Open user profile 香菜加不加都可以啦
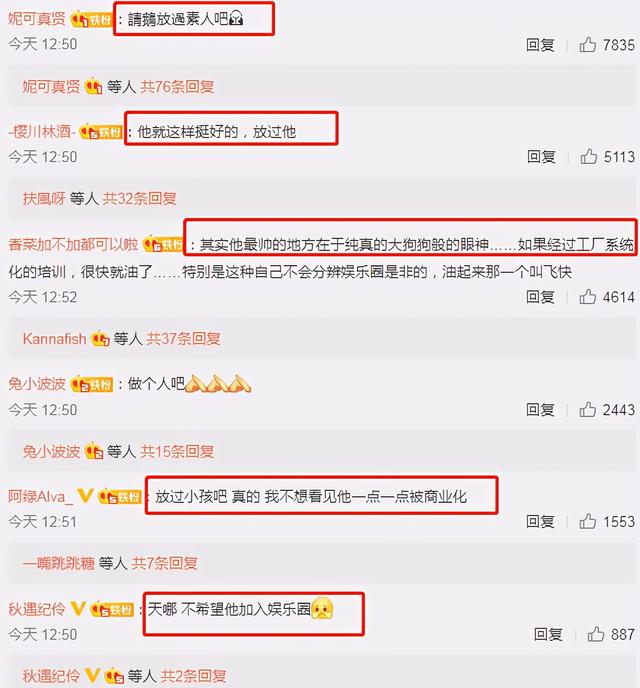Image resolution: width=640 pixels, height=688 pixels. [73, 244]
